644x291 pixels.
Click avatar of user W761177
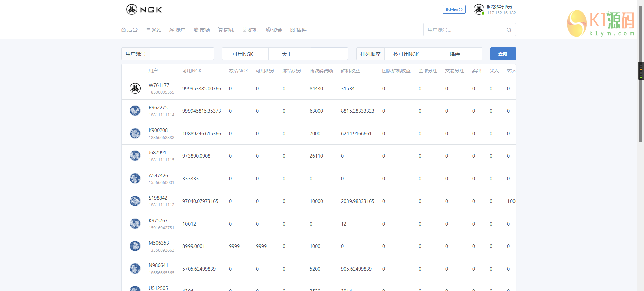pos(135,88)
